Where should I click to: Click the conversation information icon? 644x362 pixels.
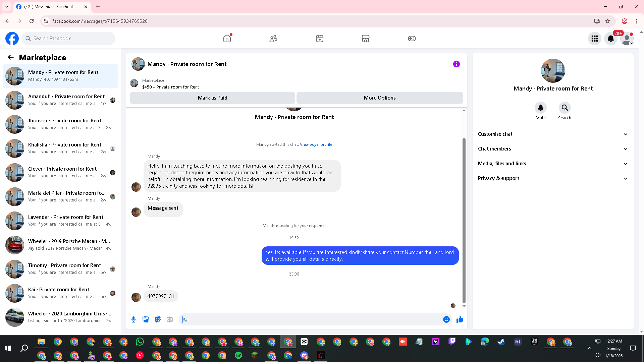456,64
